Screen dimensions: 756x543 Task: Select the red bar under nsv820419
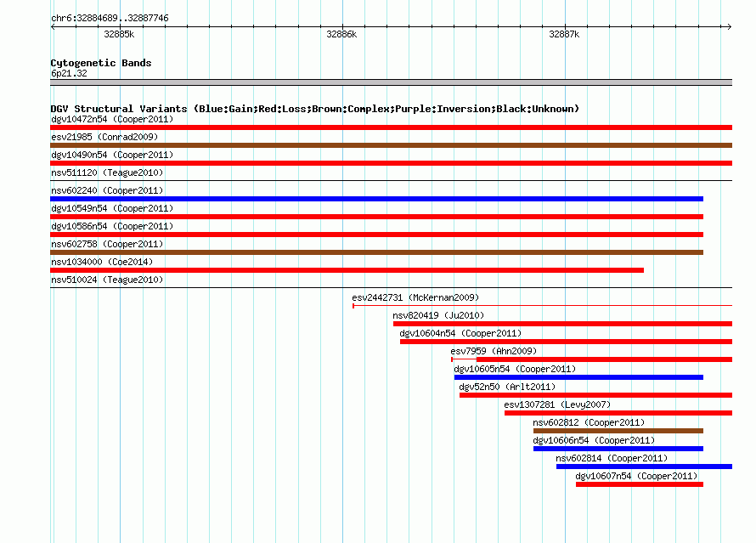pos(562,324)
